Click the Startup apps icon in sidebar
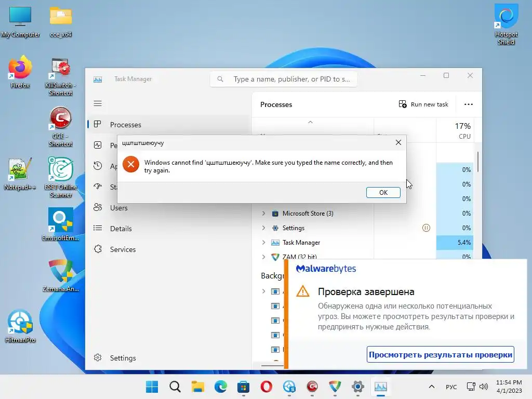This screenshot has width=532, height=399. click(x=98, y=187)
